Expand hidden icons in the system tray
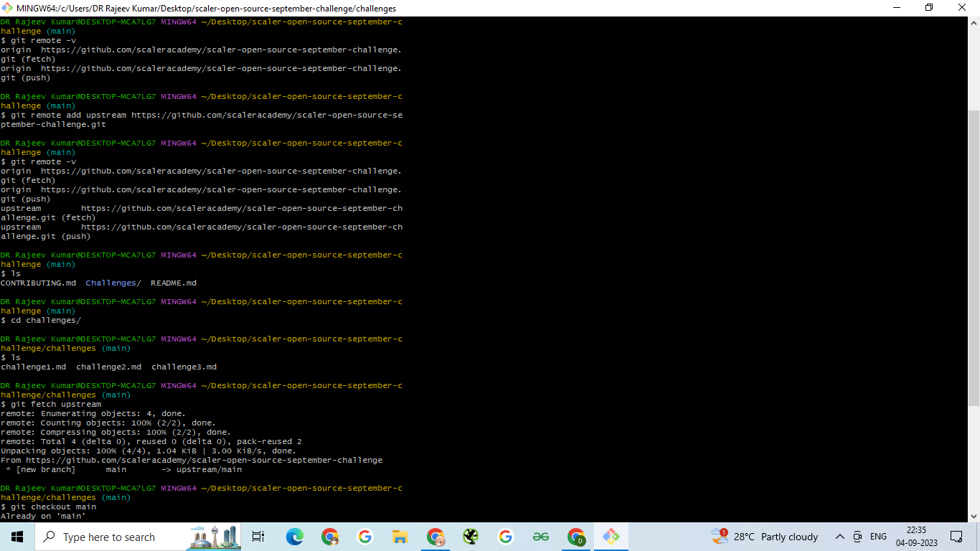The height and width of the screenshot is (551, 980). pyautogui.click(x=839, y=536)
